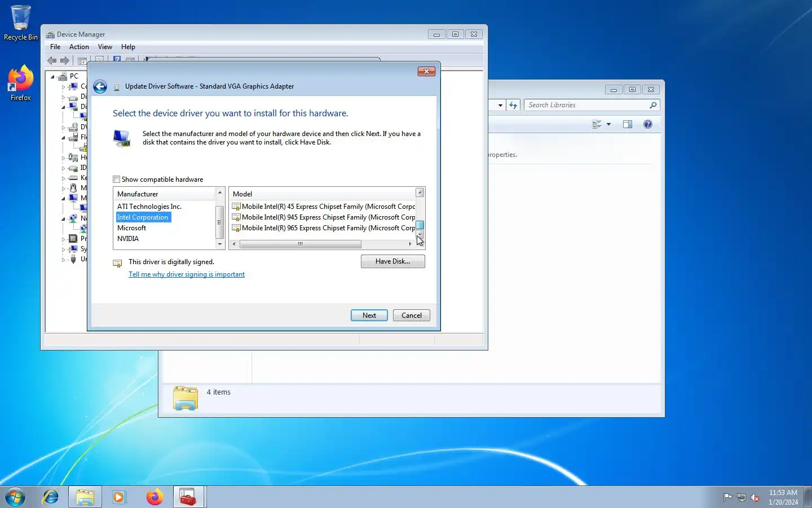Launch Internet Explorer from taskbar

point(51,497)
